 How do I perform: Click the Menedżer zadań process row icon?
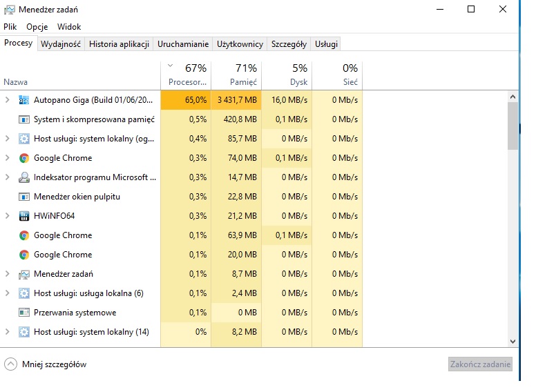pos(24,274)
